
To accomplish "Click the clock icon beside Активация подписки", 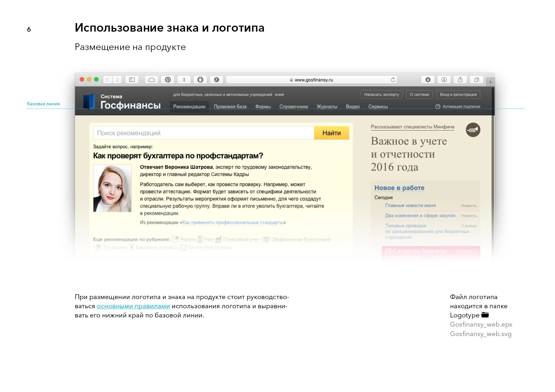I will pyautogui.click(x=438, y=107).
